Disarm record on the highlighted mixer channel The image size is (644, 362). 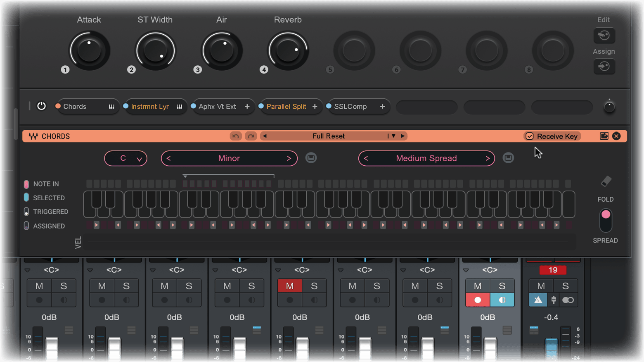click(478, 300)
